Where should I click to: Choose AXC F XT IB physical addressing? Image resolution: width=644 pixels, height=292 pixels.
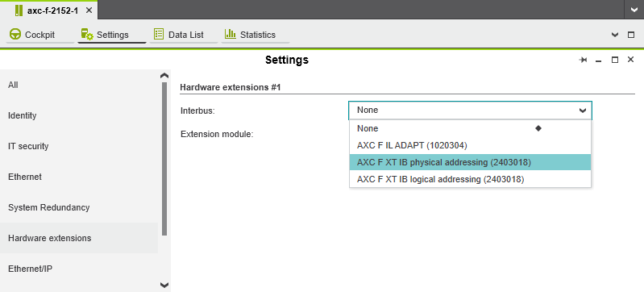point(470,162)
